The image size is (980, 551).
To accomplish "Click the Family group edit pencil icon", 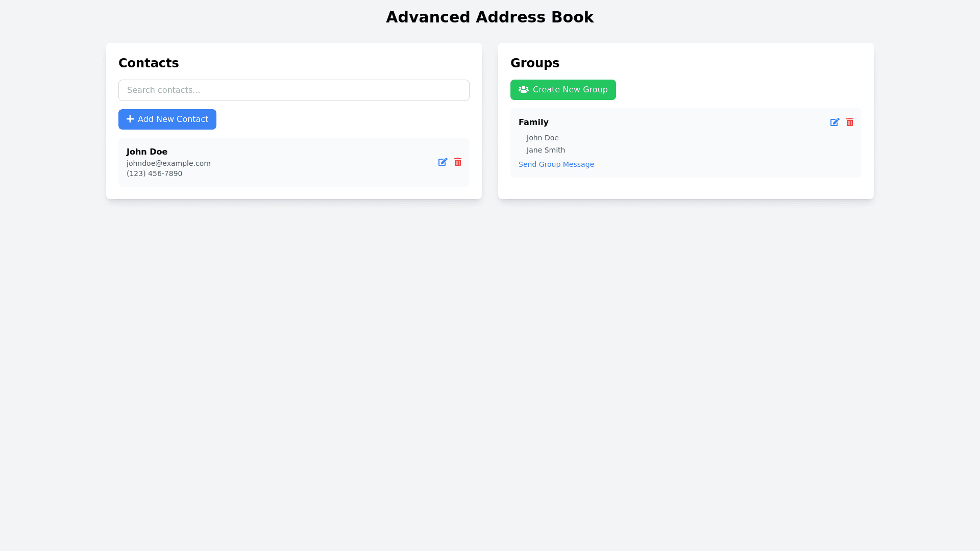I will pyautogui.click(x=835, y=122).
